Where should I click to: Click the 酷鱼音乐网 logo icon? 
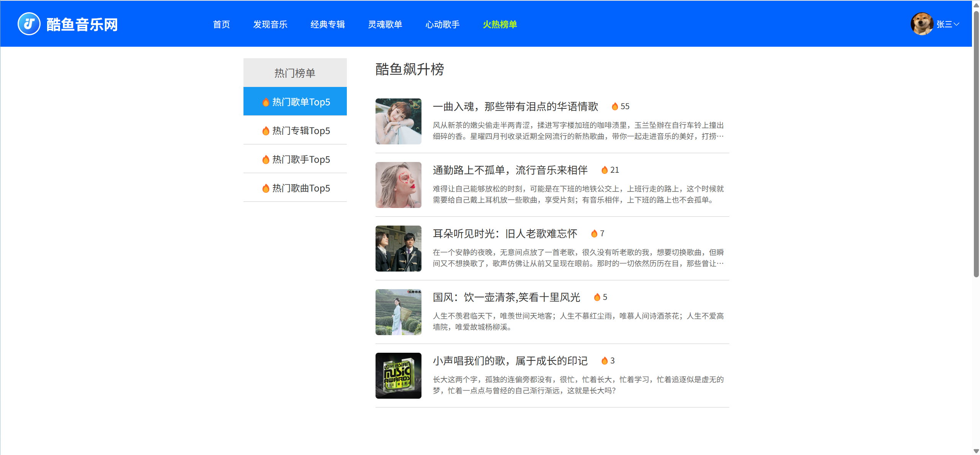[29, 24]
